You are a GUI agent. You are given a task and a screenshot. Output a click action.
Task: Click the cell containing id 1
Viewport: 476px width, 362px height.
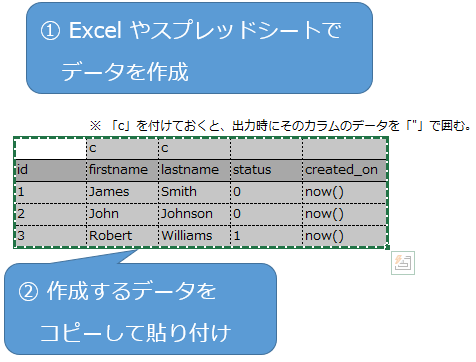[x=50, y=192]
